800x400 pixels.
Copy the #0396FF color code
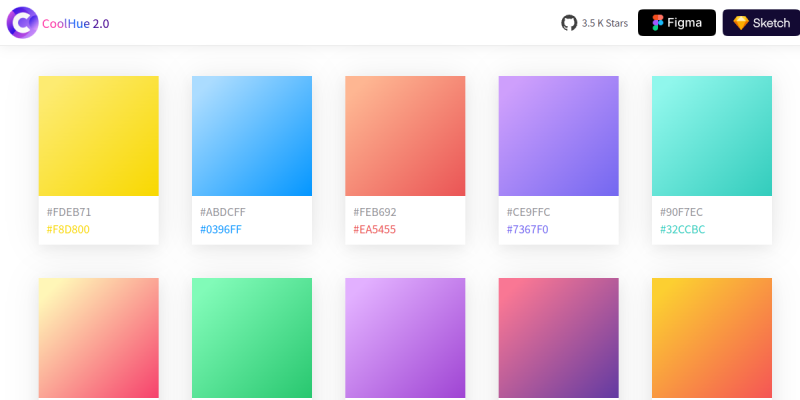(221, 230)
